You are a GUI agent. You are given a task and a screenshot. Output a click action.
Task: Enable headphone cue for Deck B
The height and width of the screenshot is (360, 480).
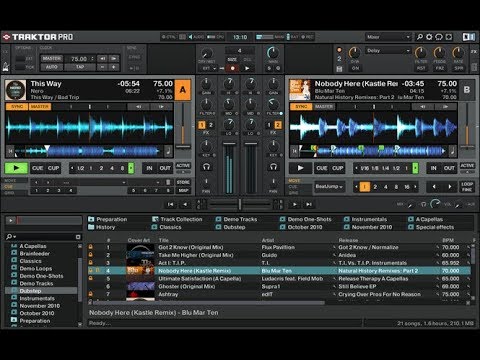(x=273, y=167)
